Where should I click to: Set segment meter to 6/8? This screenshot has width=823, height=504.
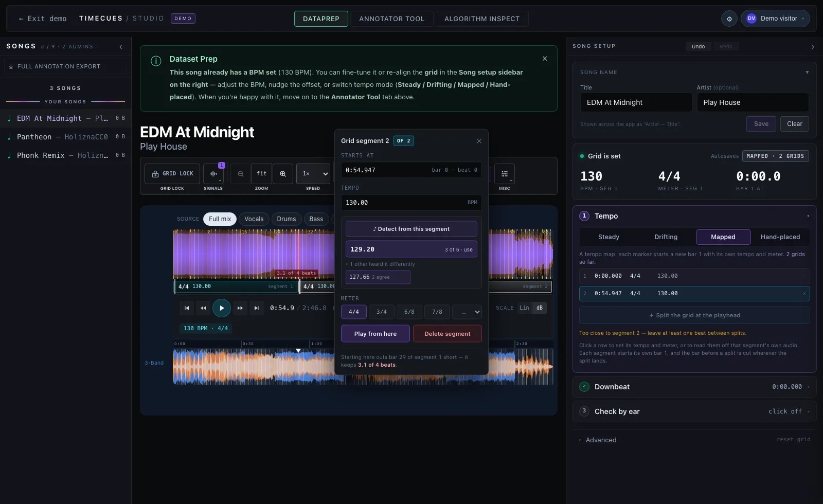point(409,312)
